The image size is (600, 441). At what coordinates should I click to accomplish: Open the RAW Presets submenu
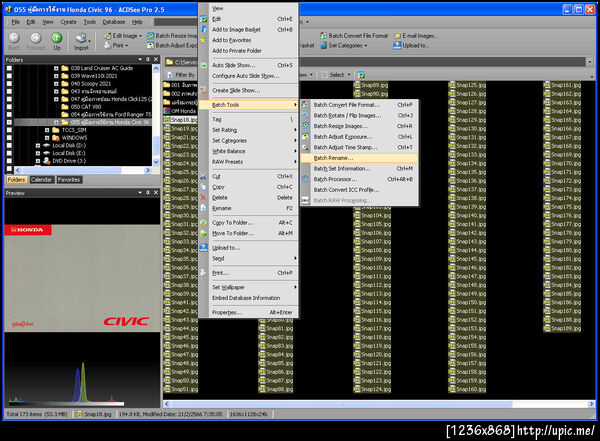click(249, 162)
